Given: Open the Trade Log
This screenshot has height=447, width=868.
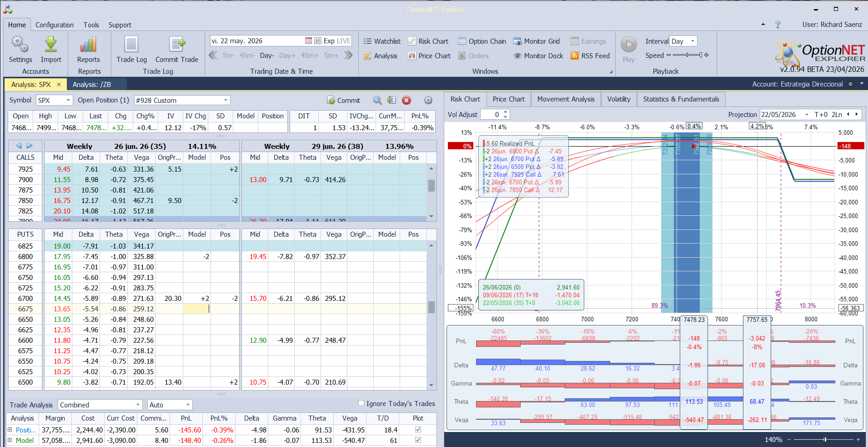Looking at the screenshot, I should 131,50.
